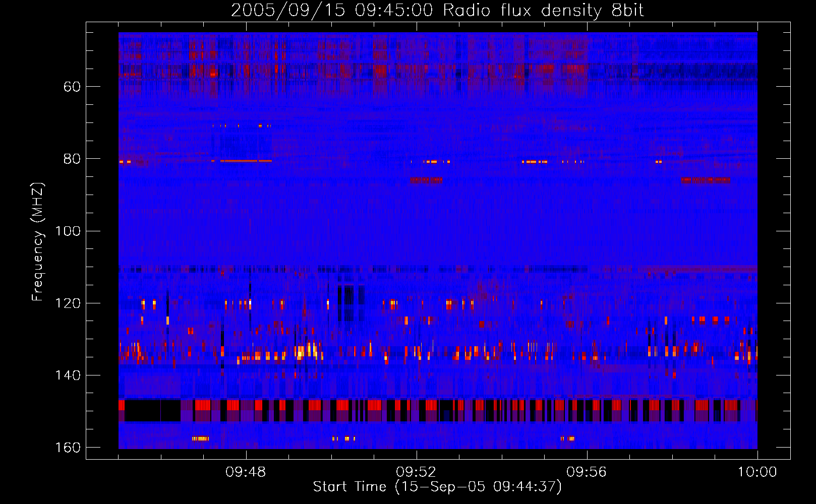This screenshot has height=504, width=816.
Task: Click the 09:56 time tick label
Action: [x=587, y=472]
